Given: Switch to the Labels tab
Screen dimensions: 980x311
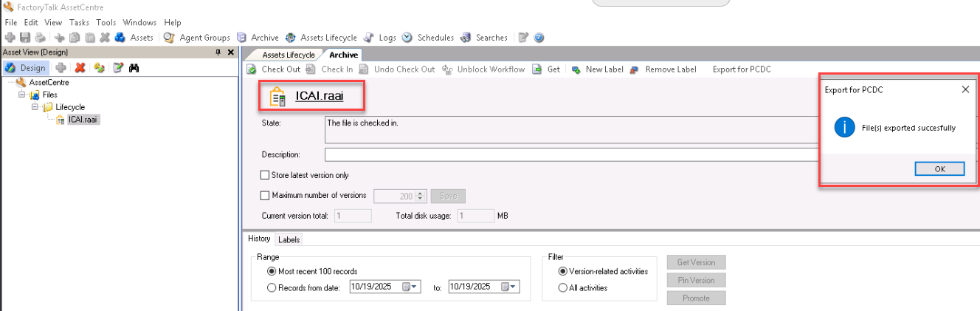Looking at the screenshot, I should tap(289, 239).
